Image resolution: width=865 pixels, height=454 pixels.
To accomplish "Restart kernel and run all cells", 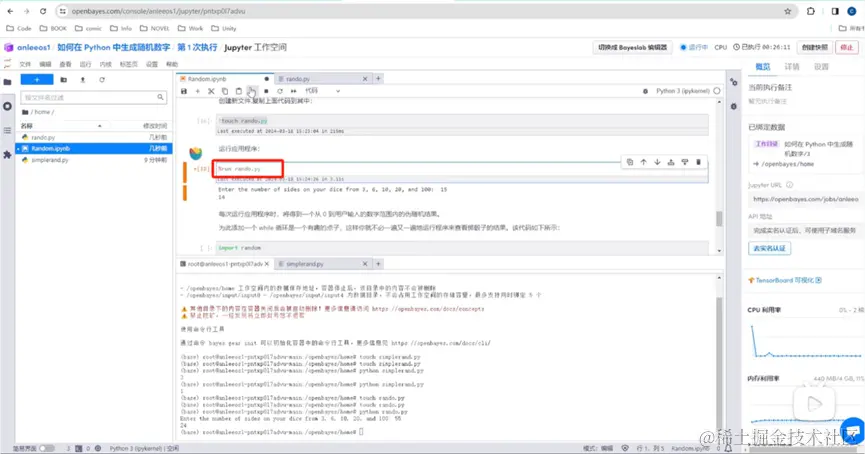I will (x=293, y=91).
